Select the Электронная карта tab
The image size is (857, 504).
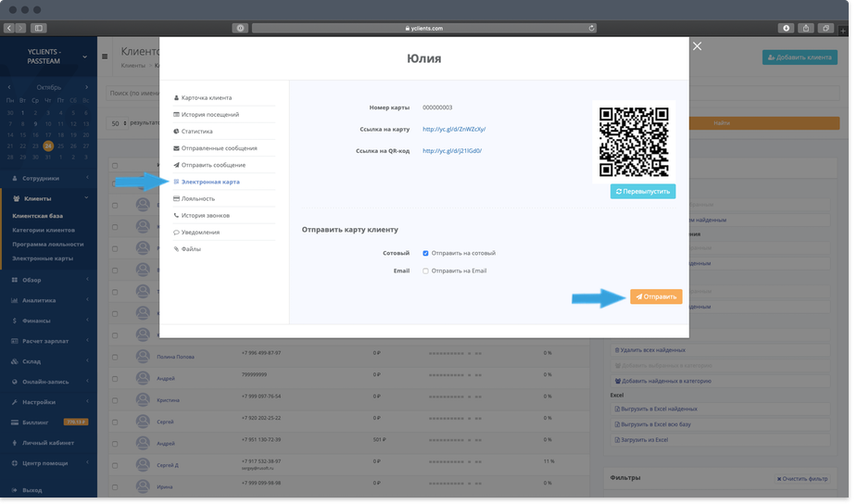point(207,182)
